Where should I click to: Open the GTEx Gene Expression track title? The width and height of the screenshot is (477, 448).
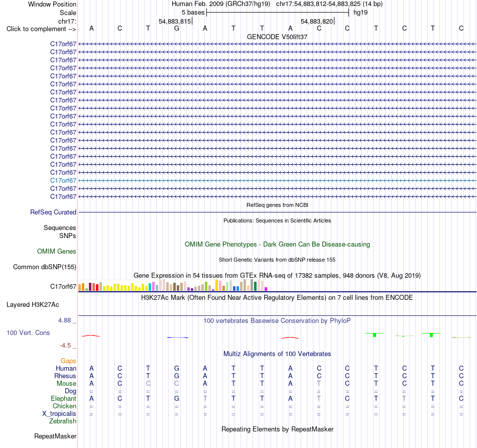(277, 275)
